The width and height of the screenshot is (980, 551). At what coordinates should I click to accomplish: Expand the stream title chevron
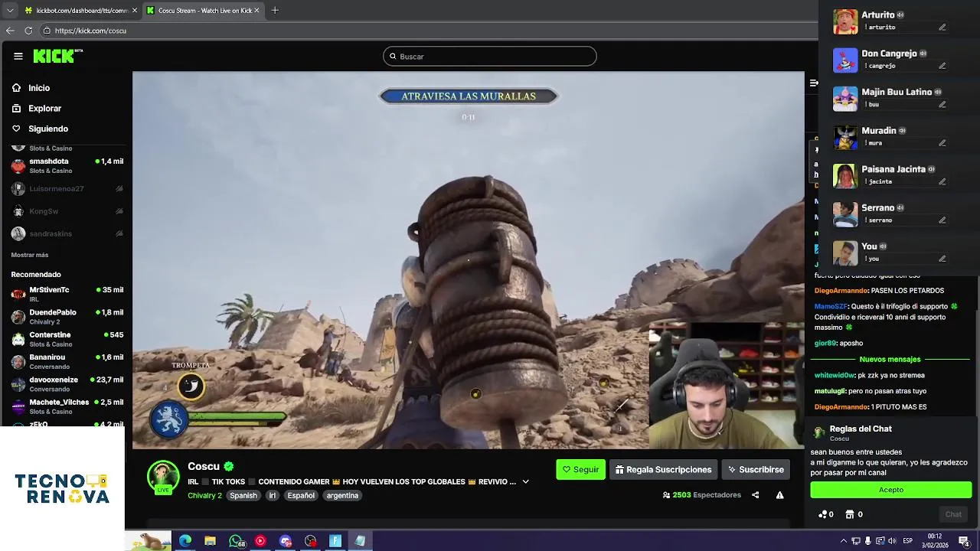(525, 482)
